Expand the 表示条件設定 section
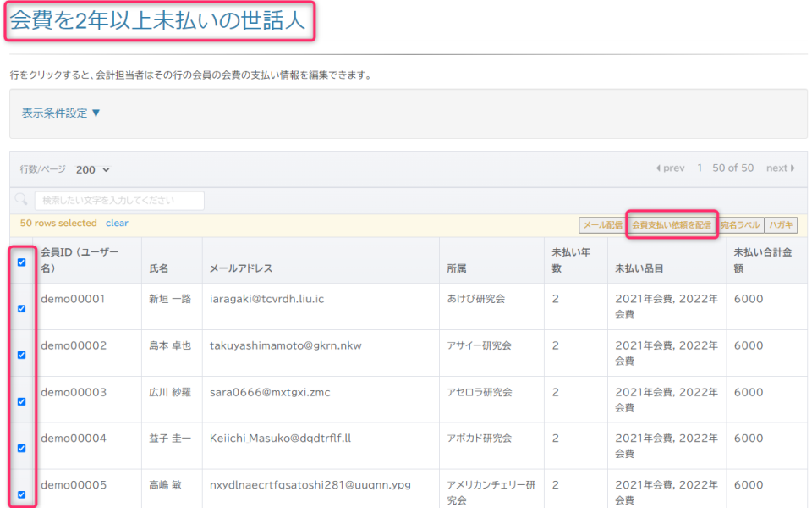The height and width of the screenshot is (508, 812). (x=61, y=113)
